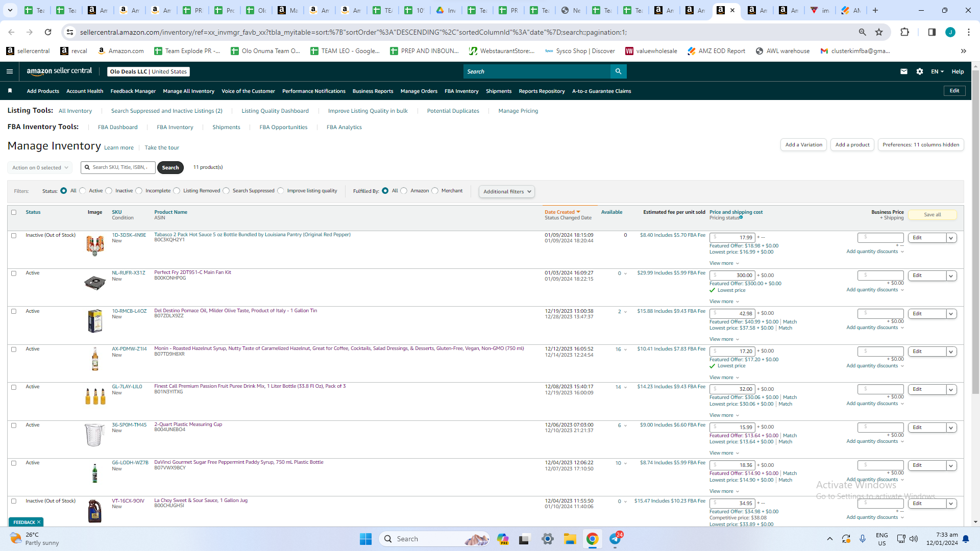Open the Add Products menu item

click(x=43, y=91)
